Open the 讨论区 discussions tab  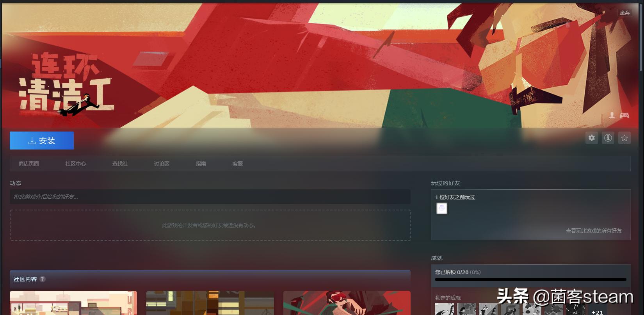tap(162, 164)
